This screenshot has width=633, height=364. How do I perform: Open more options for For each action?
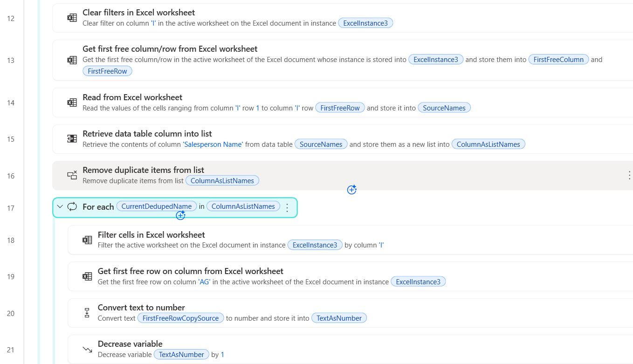287,207
